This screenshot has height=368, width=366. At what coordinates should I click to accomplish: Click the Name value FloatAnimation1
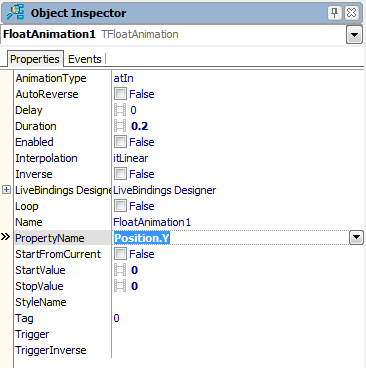coord(152,222)
